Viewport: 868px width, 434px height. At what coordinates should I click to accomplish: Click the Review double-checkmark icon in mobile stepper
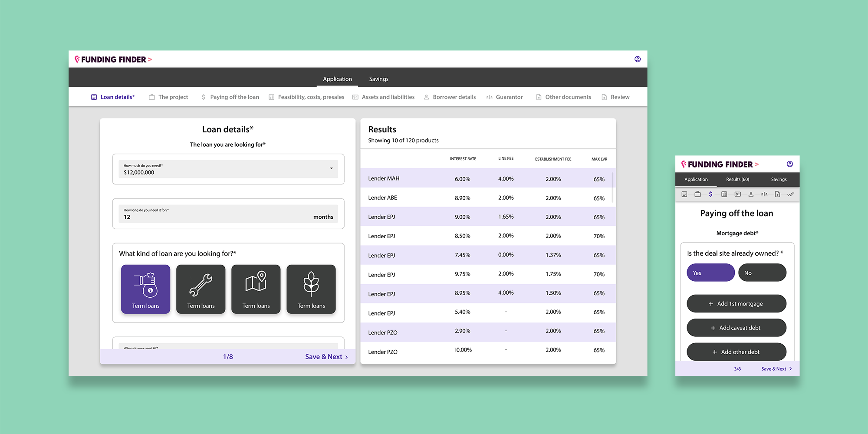click(x=791, y=194)
